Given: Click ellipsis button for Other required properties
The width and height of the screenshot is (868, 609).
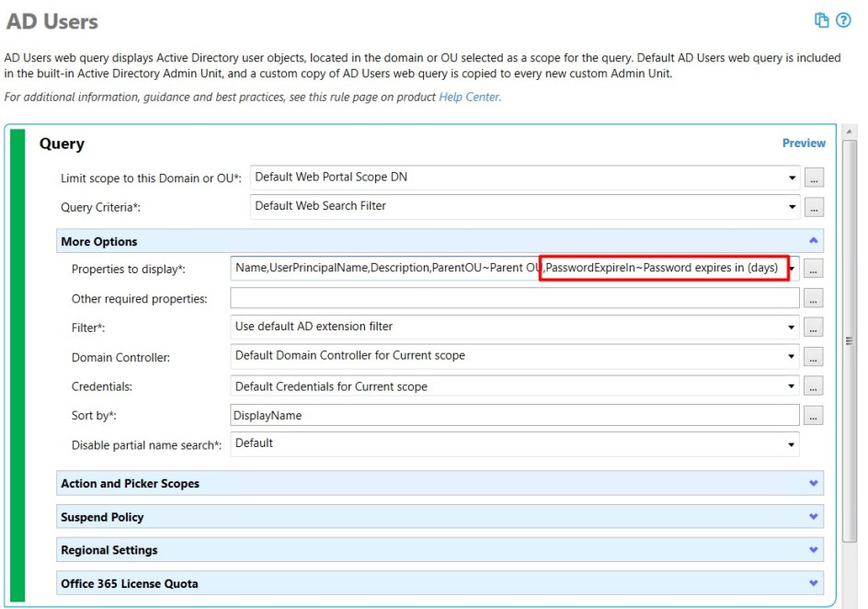Looking at the screenshot, I should [x=813, y=298].
